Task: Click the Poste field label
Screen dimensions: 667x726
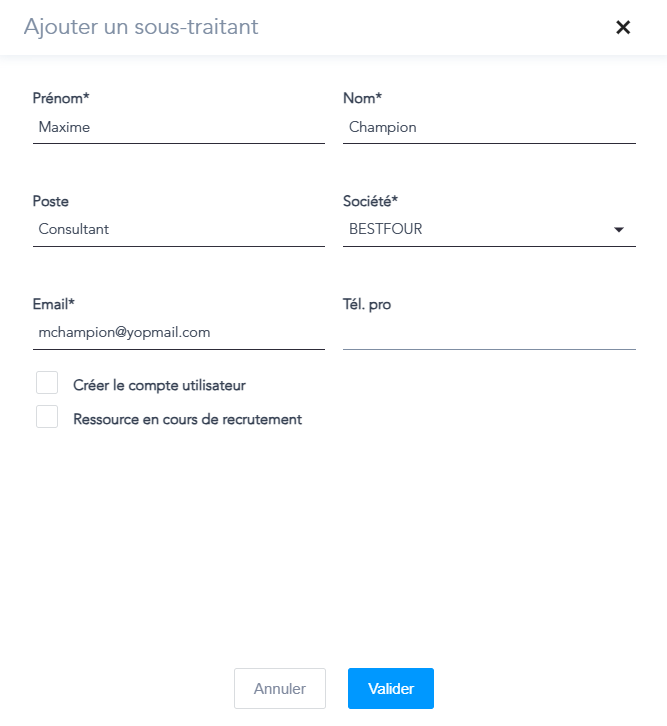Action: click(51, 201)
